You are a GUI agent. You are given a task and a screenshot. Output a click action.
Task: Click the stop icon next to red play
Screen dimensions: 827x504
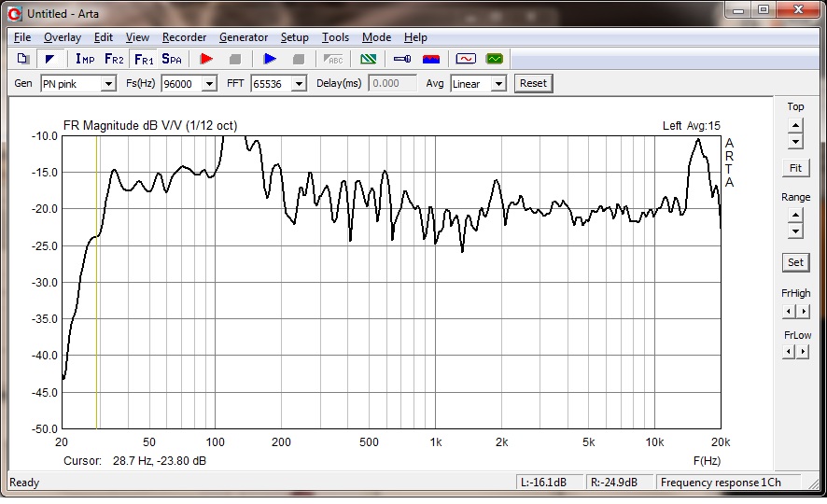click(x=235, y=59)
